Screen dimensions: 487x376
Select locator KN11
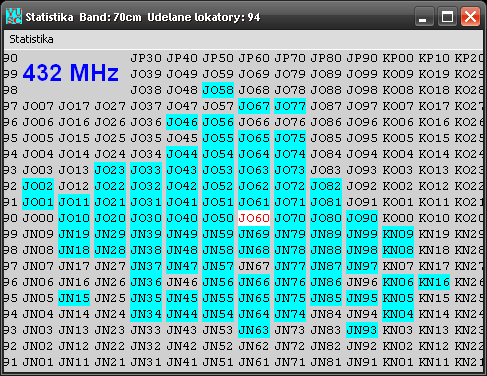click(434, 362)
